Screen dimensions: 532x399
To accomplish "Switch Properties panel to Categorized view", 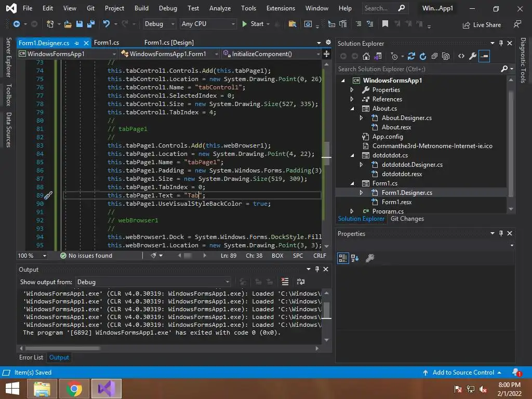I will click(x=343, y=258).
